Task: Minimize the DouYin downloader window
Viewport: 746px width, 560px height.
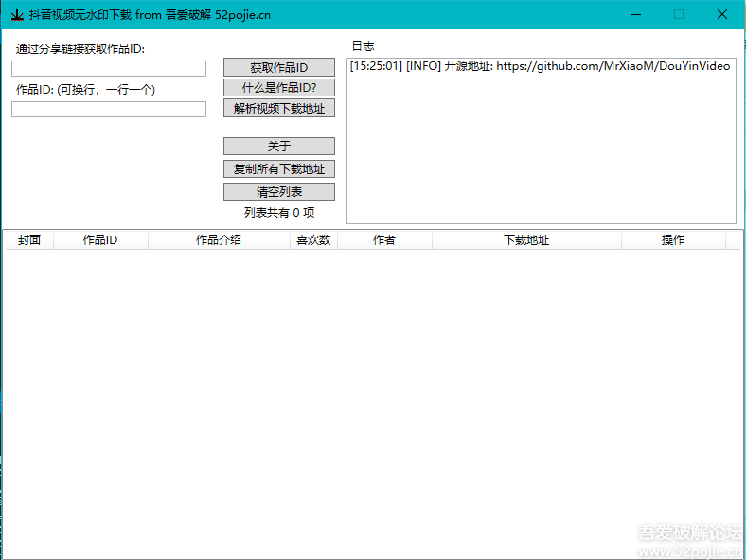Action: [635, 14]
